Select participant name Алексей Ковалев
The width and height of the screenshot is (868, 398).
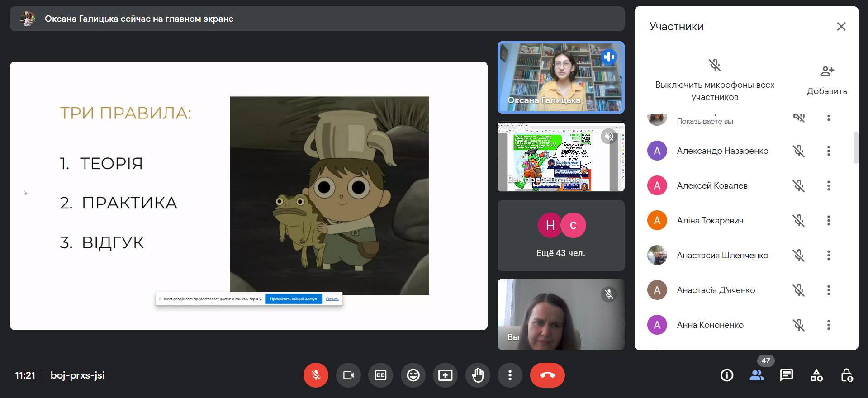712,185
